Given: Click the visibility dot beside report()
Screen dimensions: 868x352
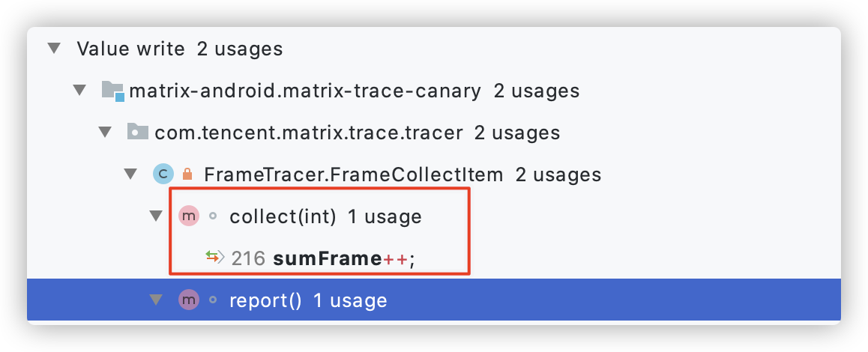Looking at the screenshot, I should tap(213, 300).
